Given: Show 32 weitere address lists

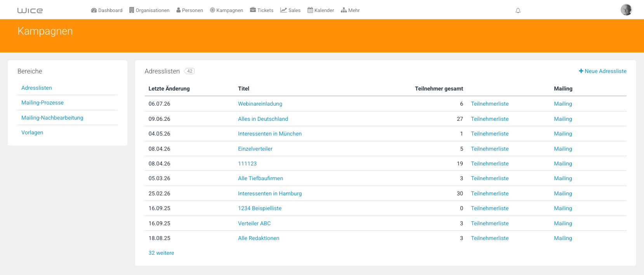Looking at the screenshot, I should (161, 253).
